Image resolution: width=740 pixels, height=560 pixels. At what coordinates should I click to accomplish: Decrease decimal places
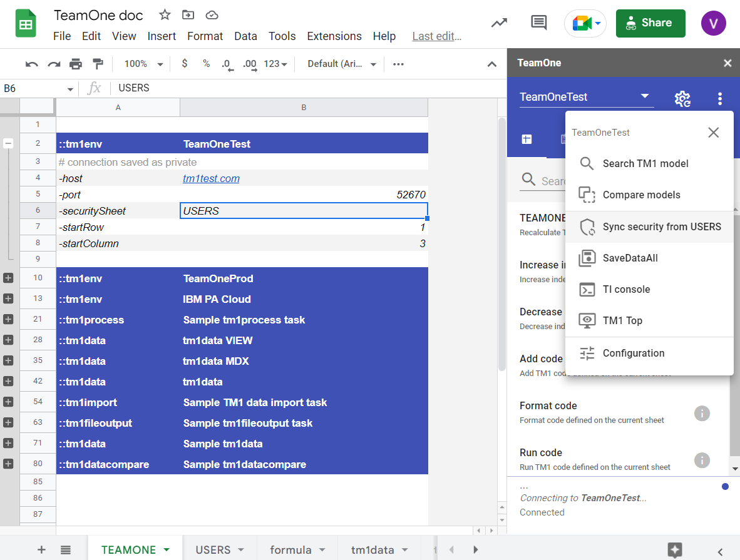[x=227, y=64]
